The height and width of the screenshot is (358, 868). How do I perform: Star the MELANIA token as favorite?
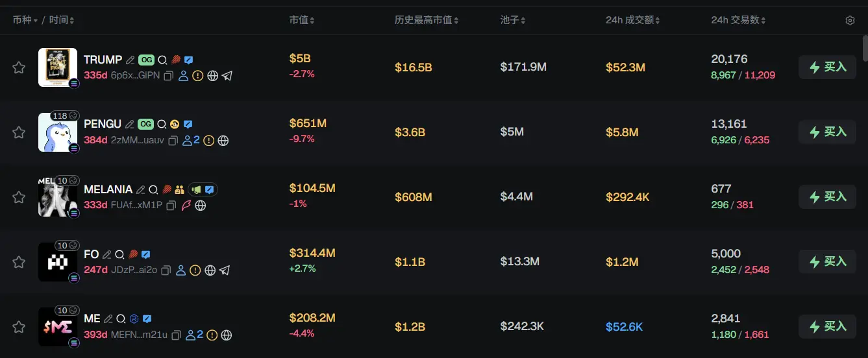point(19,197)
